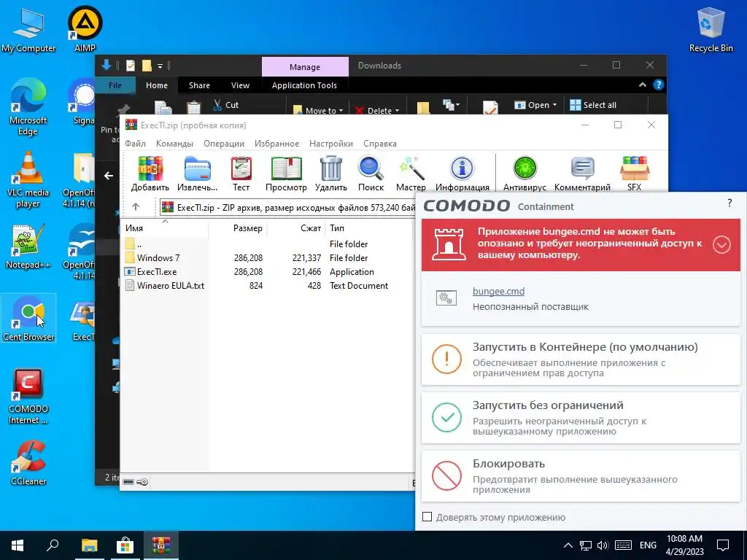Run the Антивирус green bug icon
Image resolution: width=747 pixels, height=560 pixels.
point(525,174)
